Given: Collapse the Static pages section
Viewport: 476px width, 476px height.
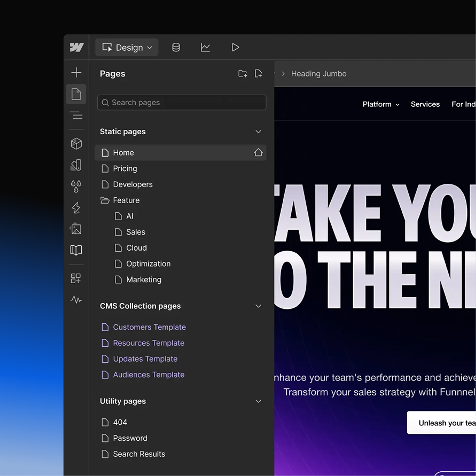Looking at the screenshot, I should 258,132.
